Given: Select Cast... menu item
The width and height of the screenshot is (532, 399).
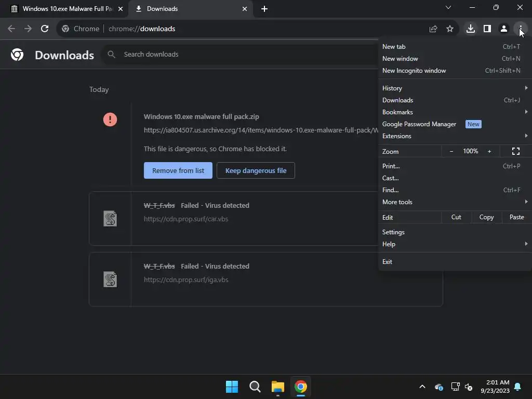Looking at the screenshot, I should click(x=455, y=178).
